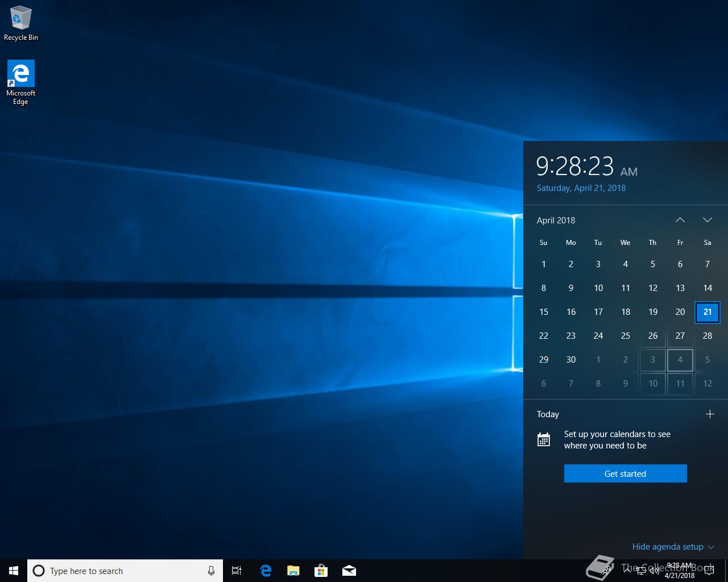This screenshot has height=582, width=728.
Task: Choose the date 22 in the calendar
Action: point(544,336)
